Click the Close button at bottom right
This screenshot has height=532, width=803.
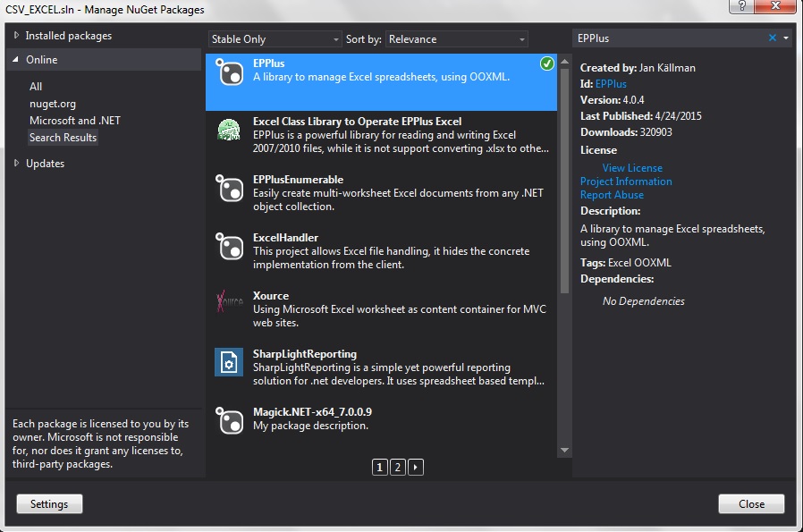click(751, 504)
